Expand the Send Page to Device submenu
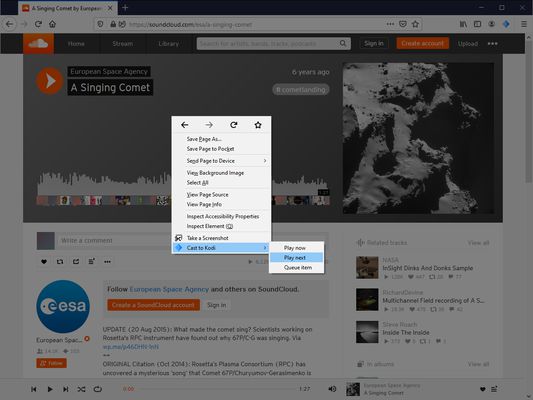 (x=221, y=161)
